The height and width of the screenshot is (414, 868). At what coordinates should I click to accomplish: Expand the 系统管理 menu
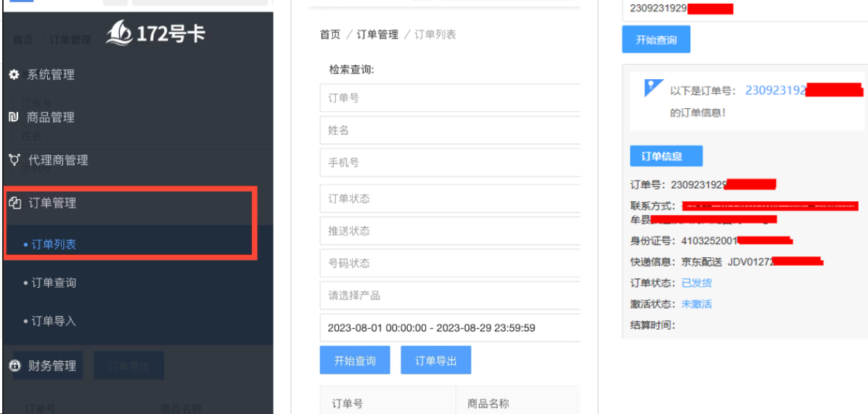51,75
